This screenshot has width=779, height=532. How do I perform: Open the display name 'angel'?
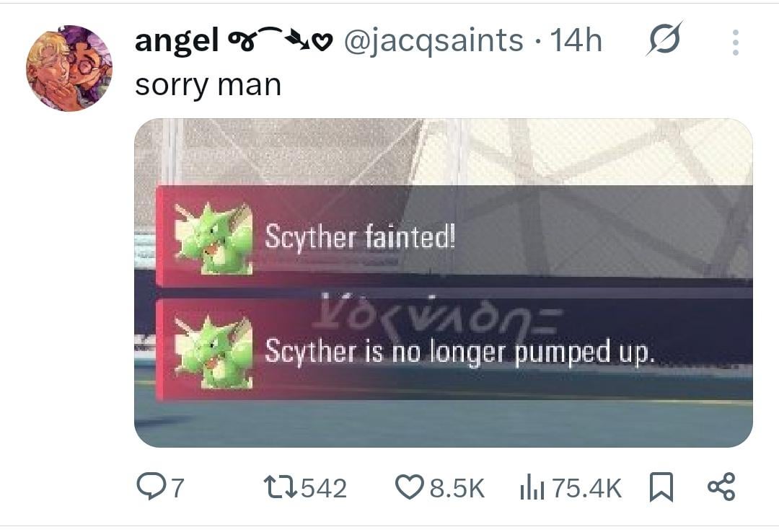tap(177, 40)
